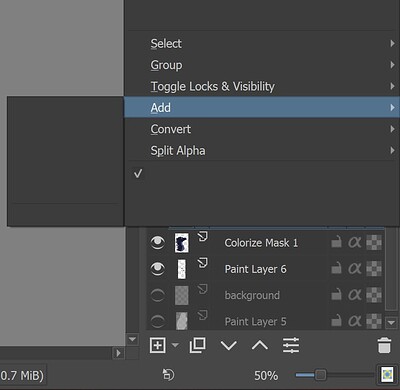Hide the Colorize Mask 1 layer
The width and height of the screenshot is (400, 390).
157,242
